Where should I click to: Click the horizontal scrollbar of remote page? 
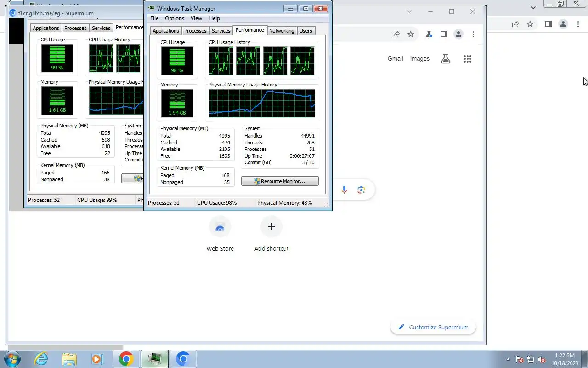click(65, 348)
